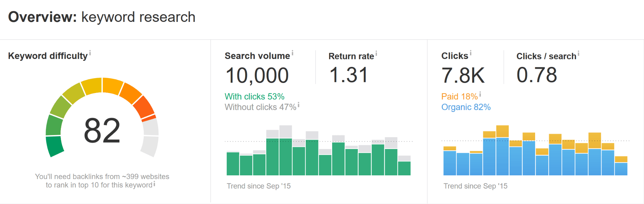
Task: Click the keyword difficulty score 82
Action: (x=102, y=130)
